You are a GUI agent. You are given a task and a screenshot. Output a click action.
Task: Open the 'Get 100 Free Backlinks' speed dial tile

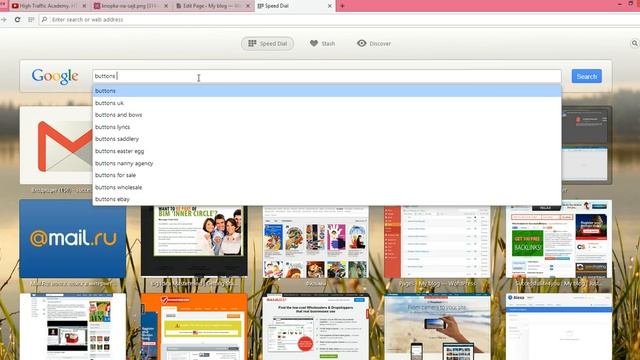tap(559, 239)
